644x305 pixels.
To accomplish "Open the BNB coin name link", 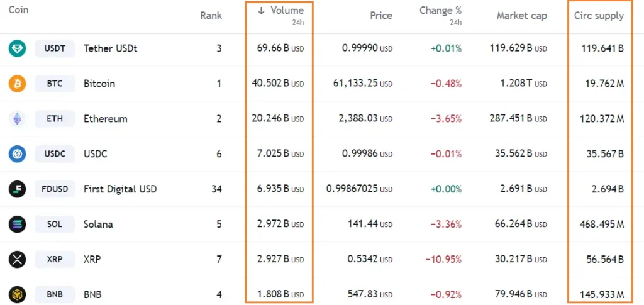I will [x=92, y=294].
